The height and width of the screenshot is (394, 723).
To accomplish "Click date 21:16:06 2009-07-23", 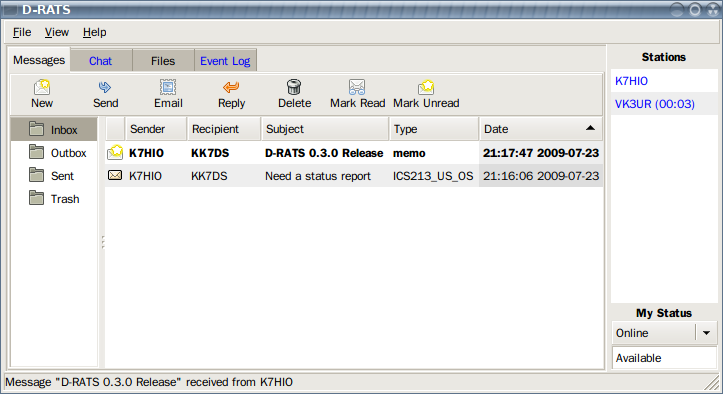I will [541, 176].
